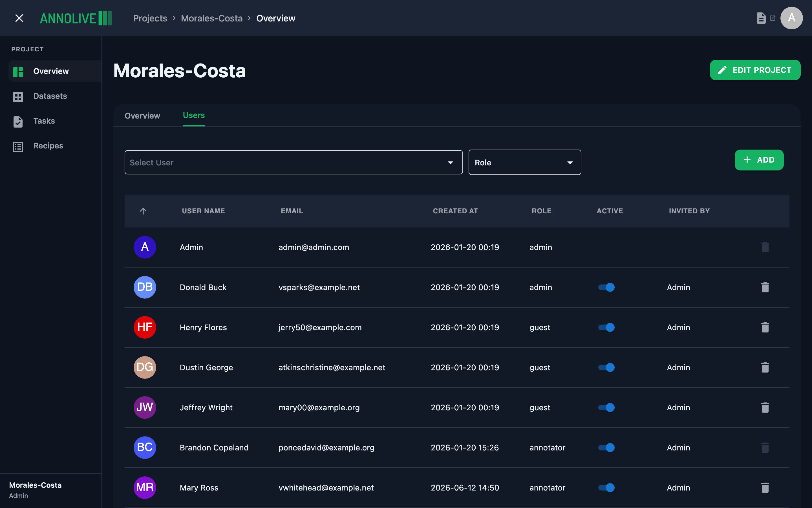Click the name Brandon Copeland
The width and height of the screenshot is (812, 508).
click(214, 448)
